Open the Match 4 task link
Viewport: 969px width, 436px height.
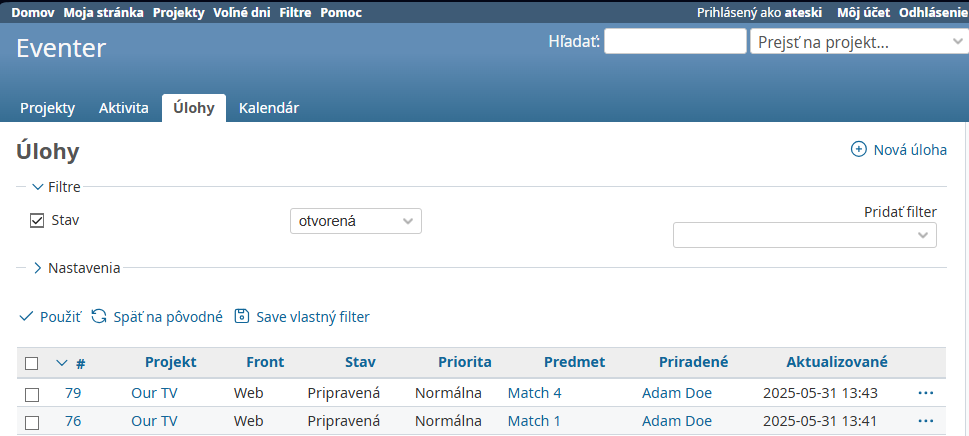535,393
